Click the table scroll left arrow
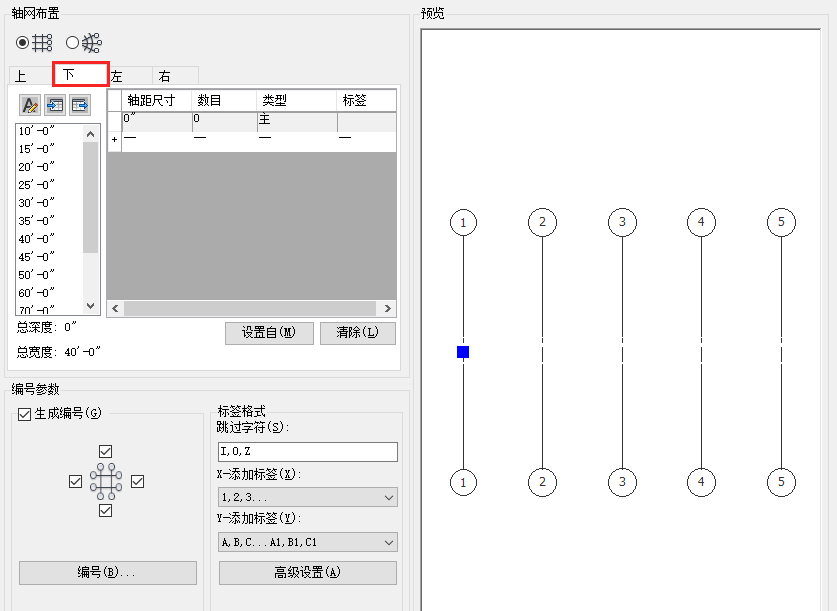Viewport: 837px width, 611px height. click(115, 308)
